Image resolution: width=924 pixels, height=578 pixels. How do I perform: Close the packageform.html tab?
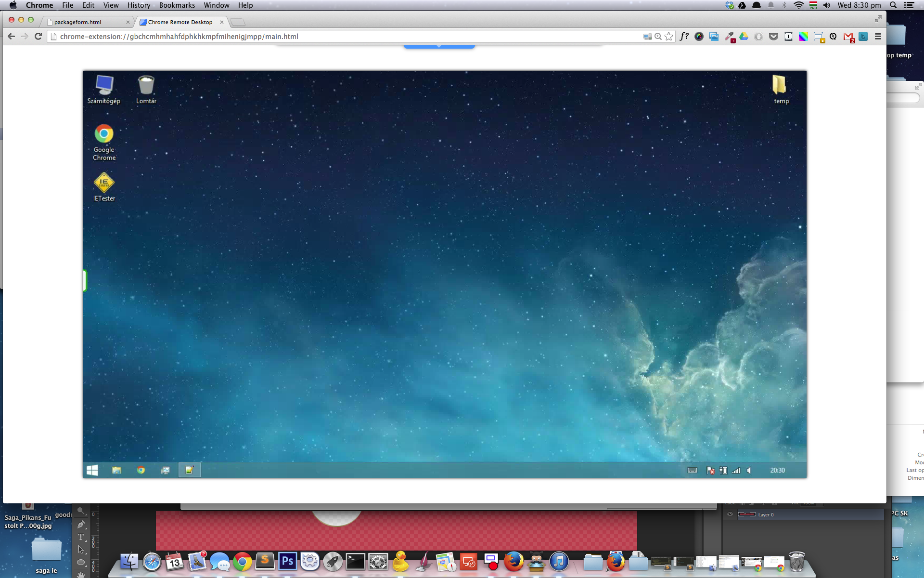point(128,22)
